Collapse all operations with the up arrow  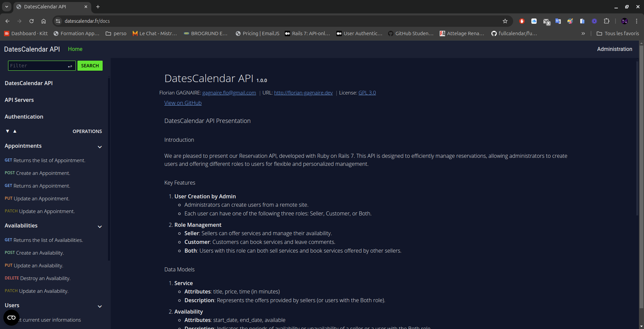pyautogui.click(x=14, y=131)
